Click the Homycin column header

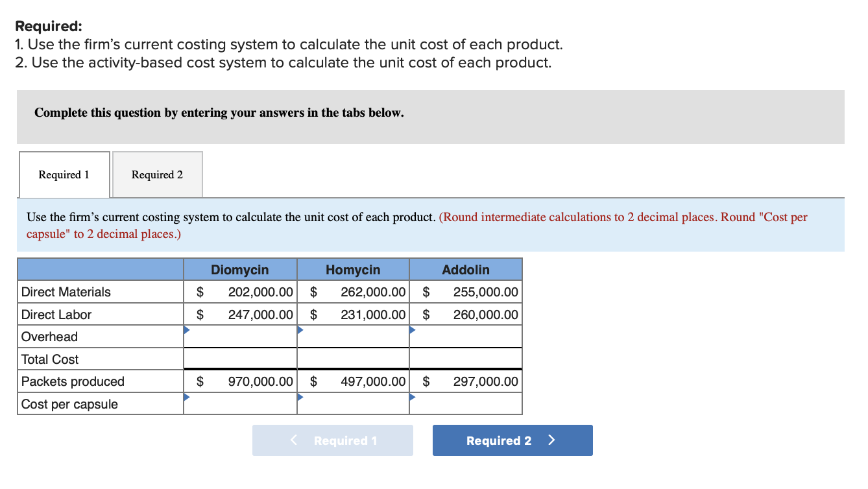pos(353,270)
